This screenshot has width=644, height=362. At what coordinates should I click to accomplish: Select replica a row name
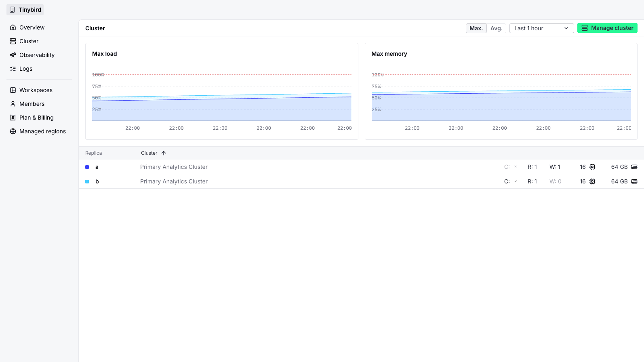[x=97, y=167]
